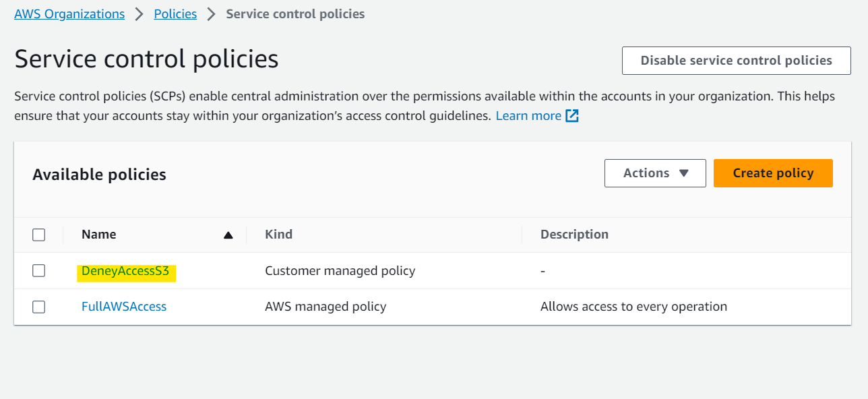Go to the Policies breadcrumb link
868x399 pixels.
175,14
